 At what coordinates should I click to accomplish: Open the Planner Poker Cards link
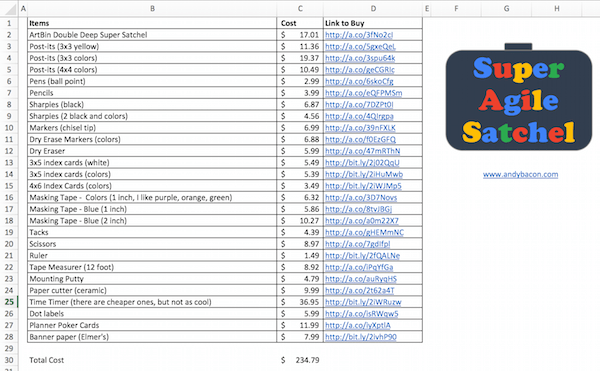358,325
